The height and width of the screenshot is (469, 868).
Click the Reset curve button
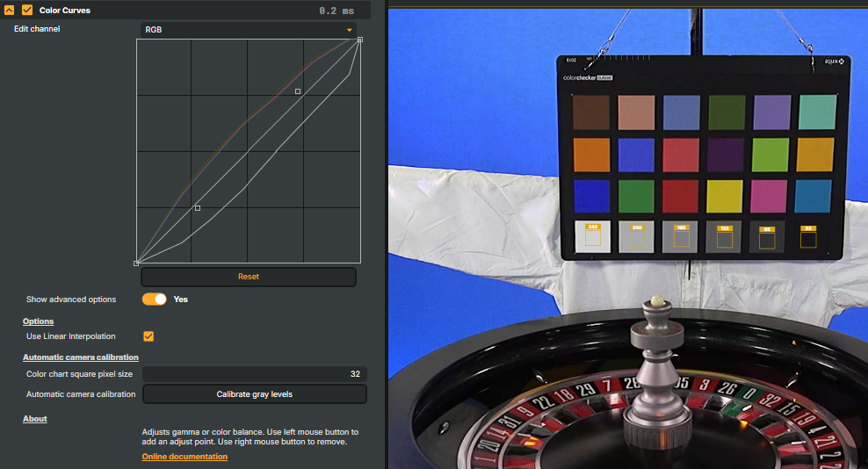249,277
